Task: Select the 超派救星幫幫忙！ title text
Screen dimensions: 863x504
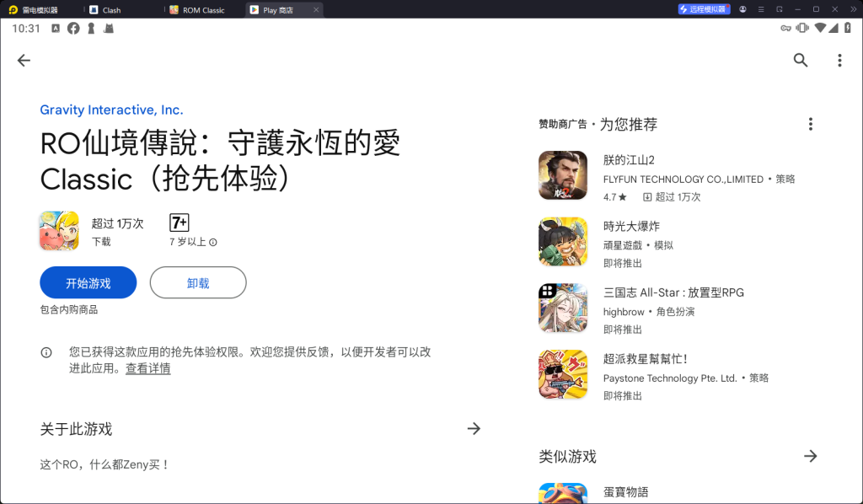Action: click(x=646, y=359)
